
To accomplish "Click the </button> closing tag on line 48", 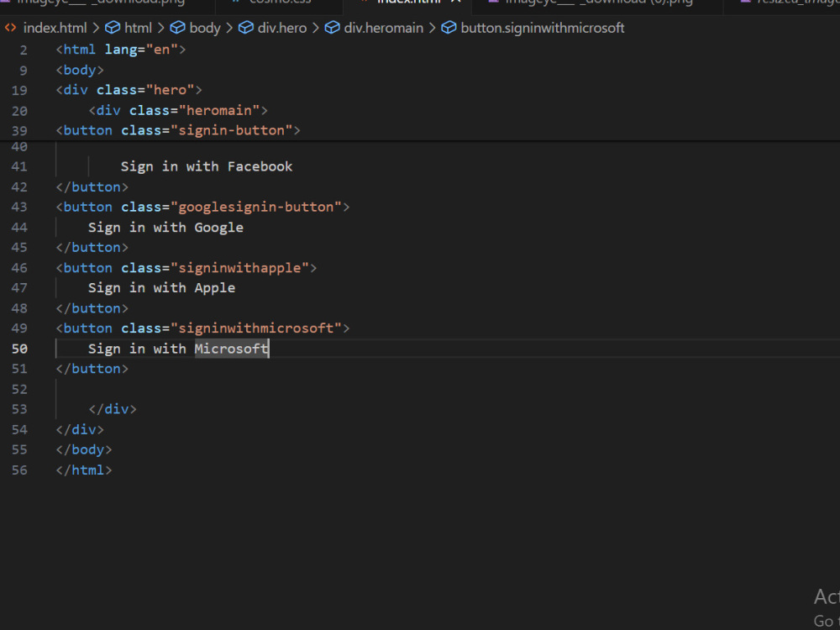I will coord(92,308).
